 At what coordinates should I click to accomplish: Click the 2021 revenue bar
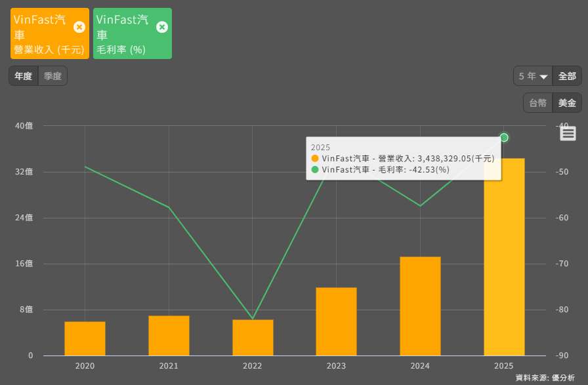[x=169, y=336]
